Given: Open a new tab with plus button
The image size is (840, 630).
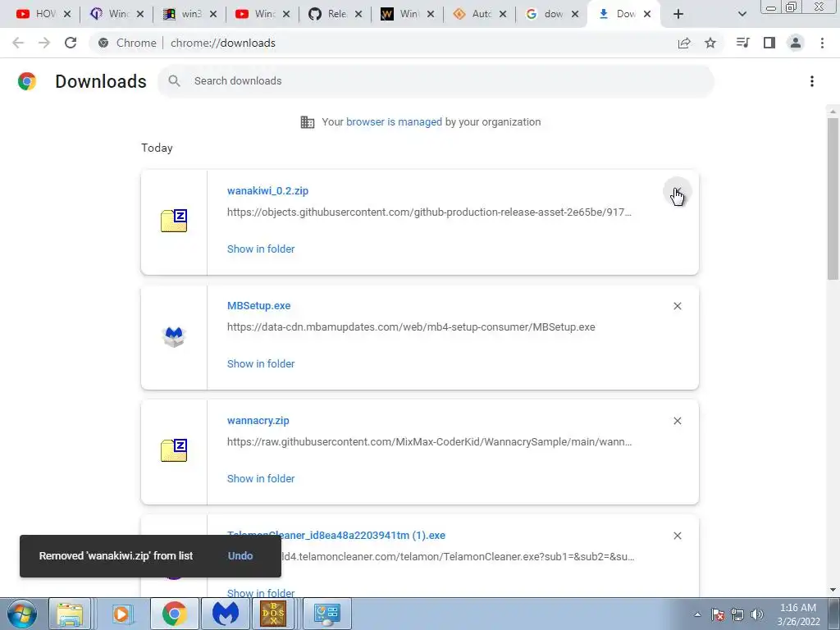Looking at the screenshot, I should pyautogui.click(x=678, y=14).
